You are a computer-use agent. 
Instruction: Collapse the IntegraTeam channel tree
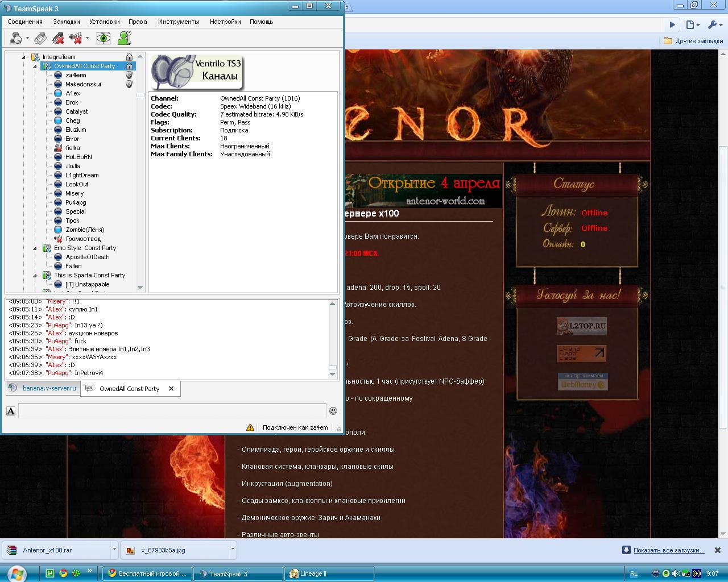24,57
